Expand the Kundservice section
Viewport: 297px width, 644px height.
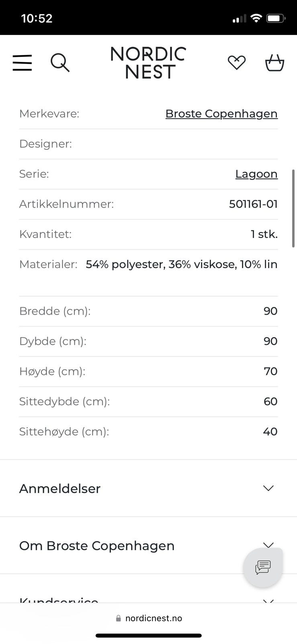pyautogui.click(x=148, y=599)
